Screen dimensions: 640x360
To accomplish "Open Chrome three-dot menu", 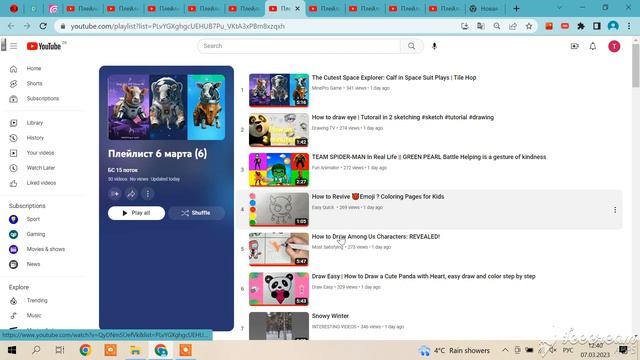I will tap(629, 26).
